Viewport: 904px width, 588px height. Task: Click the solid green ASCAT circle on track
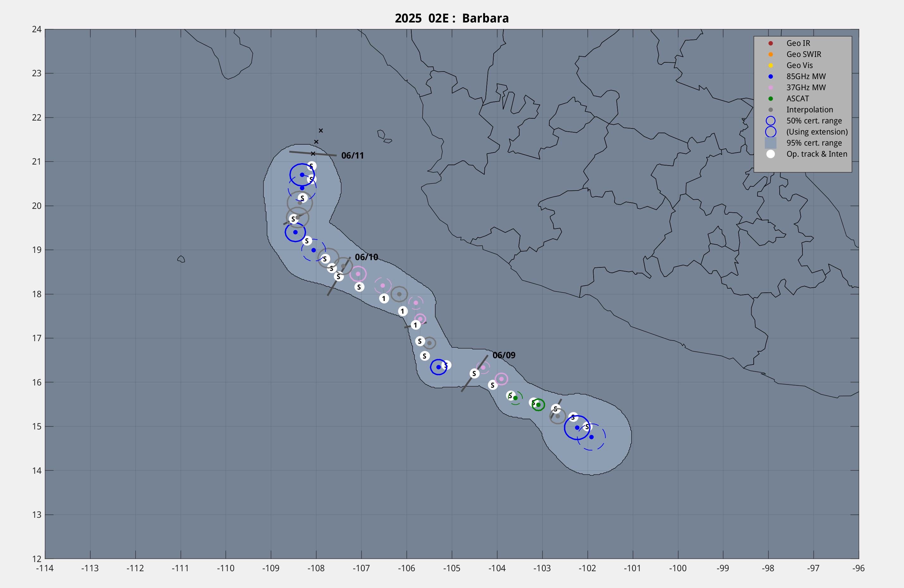(x=538, y=404)
